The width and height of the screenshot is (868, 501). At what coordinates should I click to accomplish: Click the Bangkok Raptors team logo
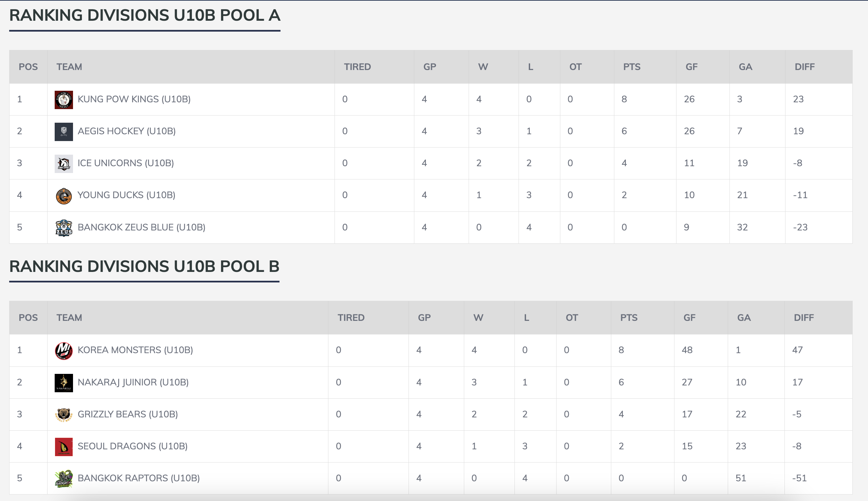pos(64,479)
